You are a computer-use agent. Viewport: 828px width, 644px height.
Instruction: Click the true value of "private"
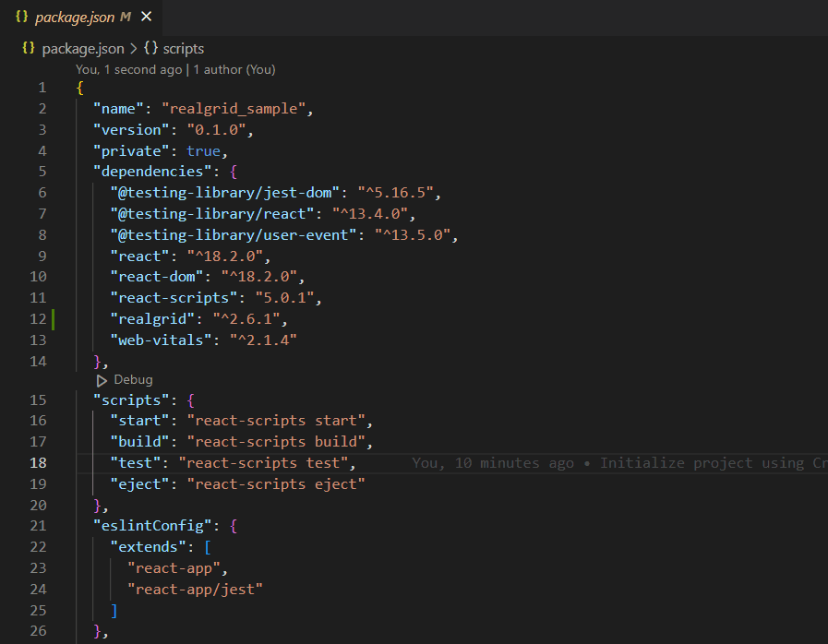coord(203,150)
